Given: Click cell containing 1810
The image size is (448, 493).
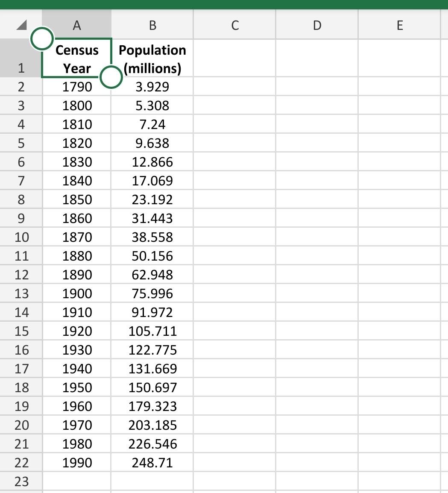Looking at the screenshot, I should 77,124.
